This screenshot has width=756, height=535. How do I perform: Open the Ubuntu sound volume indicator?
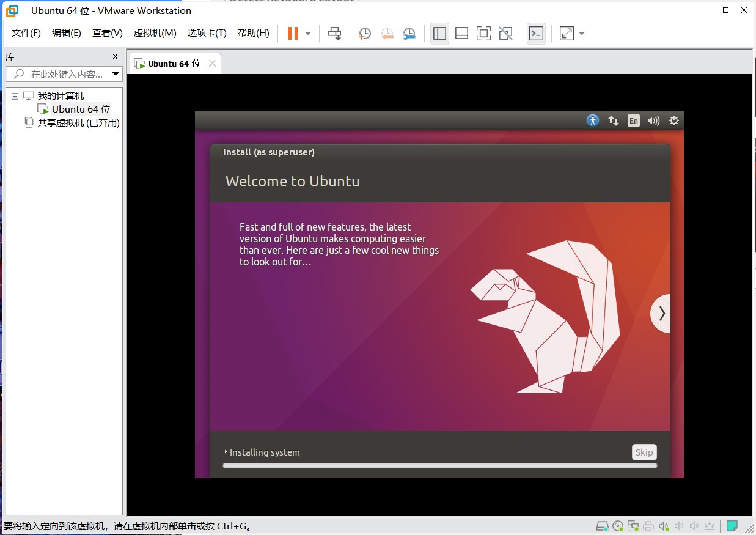pyautogui.click(x=653, y=120)
